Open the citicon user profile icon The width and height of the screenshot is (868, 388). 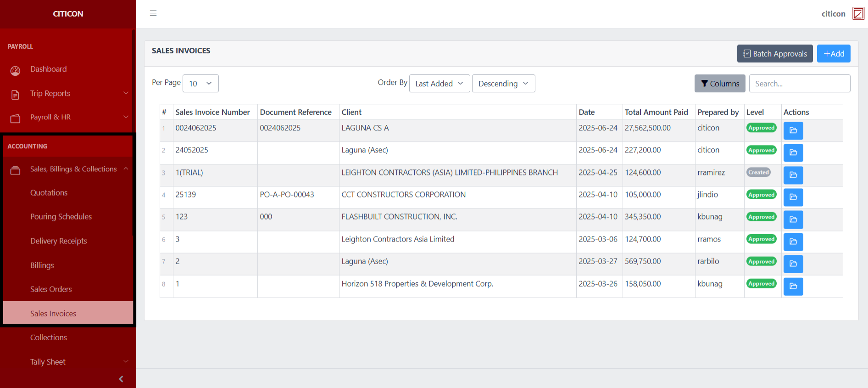[858, 14]
